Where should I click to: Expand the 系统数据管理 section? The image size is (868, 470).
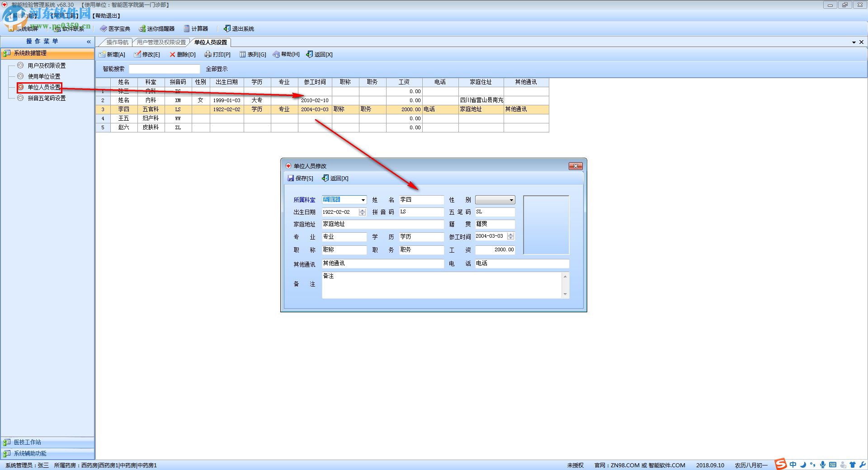click(47, 53)
